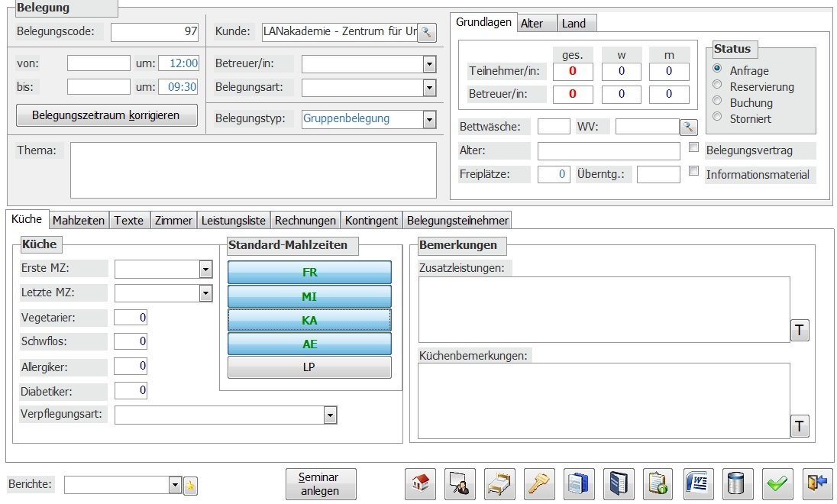The image size is (837, 504).
Task: Click the search icon beside Kunde field
Action: pos(427,32)
